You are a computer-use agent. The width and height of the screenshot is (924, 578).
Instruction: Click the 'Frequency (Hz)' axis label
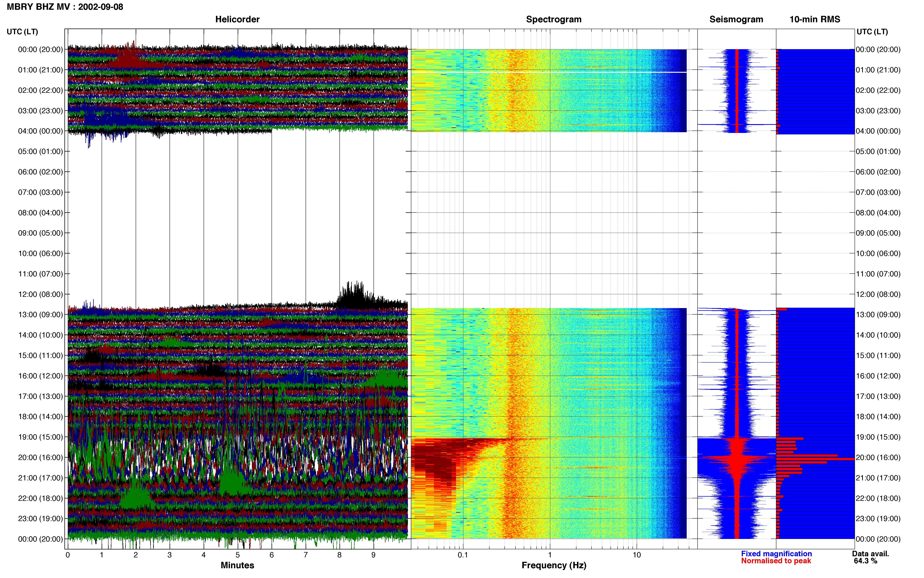(x=554, y=565)
